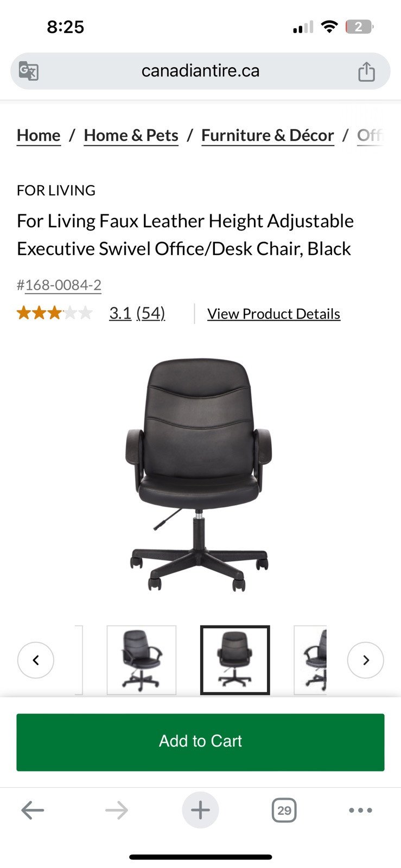Show previous product image with left chevron
The height and width of the screenshot is (868, 401).
(36, 660)
